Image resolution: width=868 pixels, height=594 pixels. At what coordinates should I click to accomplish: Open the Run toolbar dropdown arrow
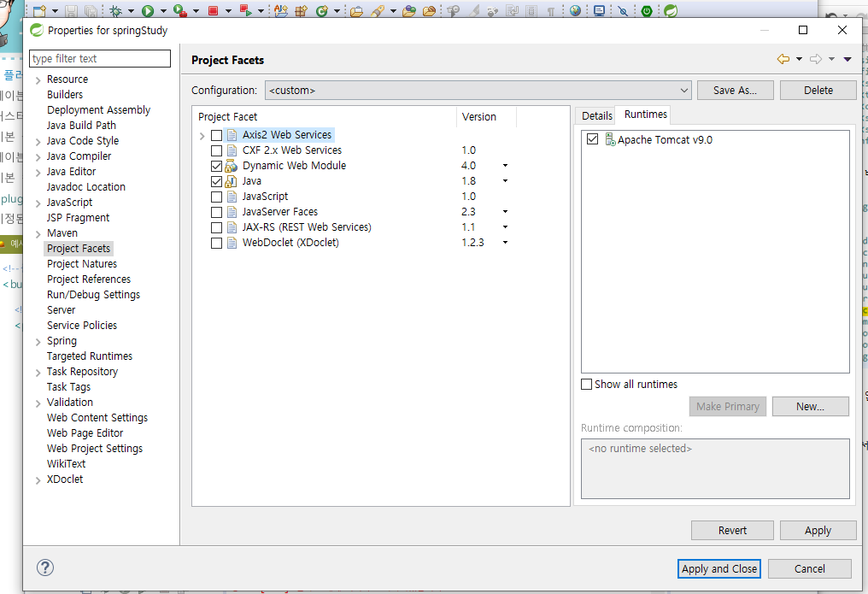tap(163, 10)
